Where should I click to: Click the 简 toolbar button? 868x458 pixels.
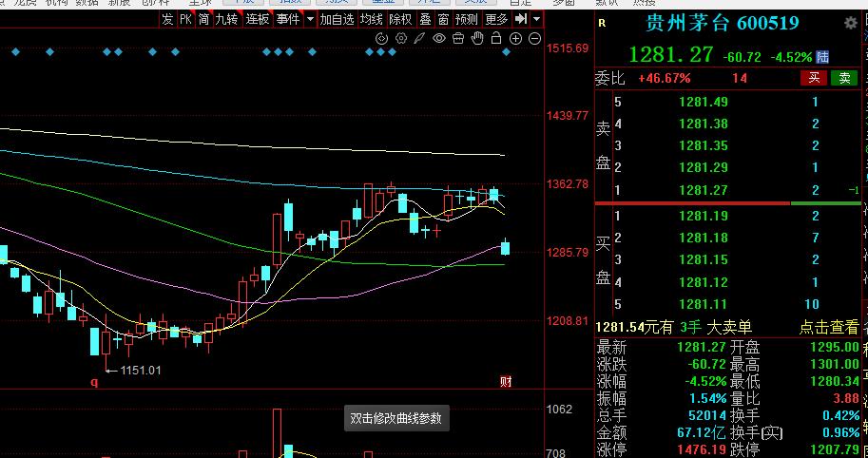(x=203, y=19)
